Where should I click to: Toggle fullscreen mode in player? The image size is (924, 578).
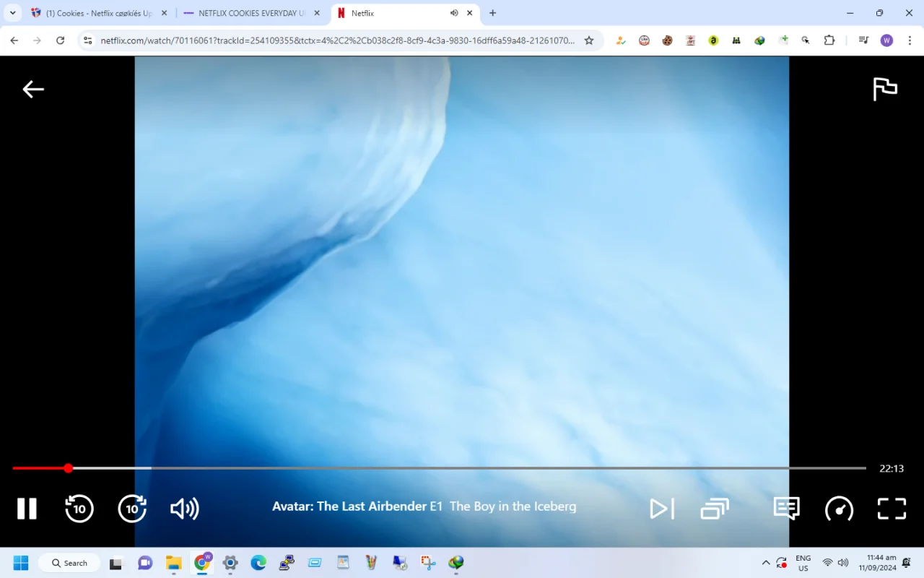[892, 509]
